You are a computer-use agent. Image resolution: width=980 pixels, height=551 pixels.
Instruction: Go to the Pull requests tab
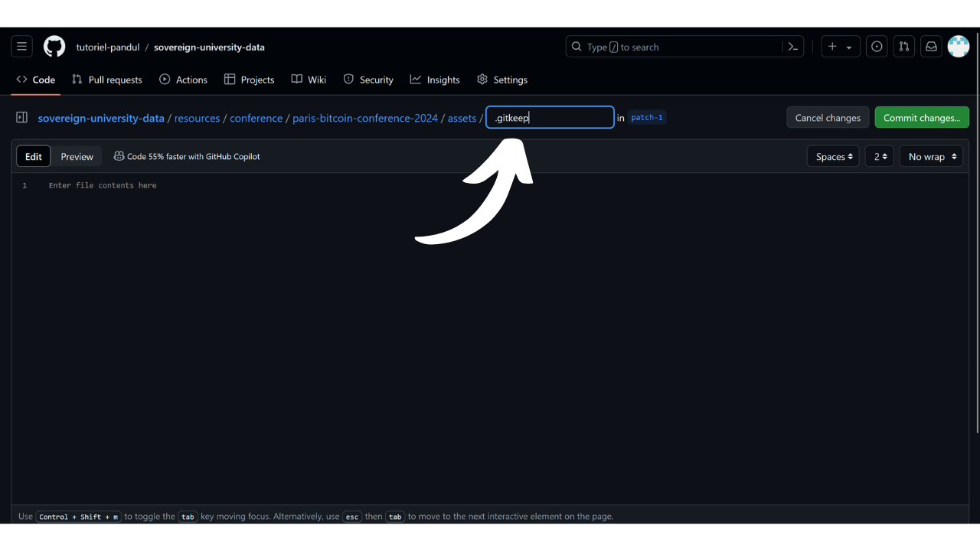(x=107, y=80)
